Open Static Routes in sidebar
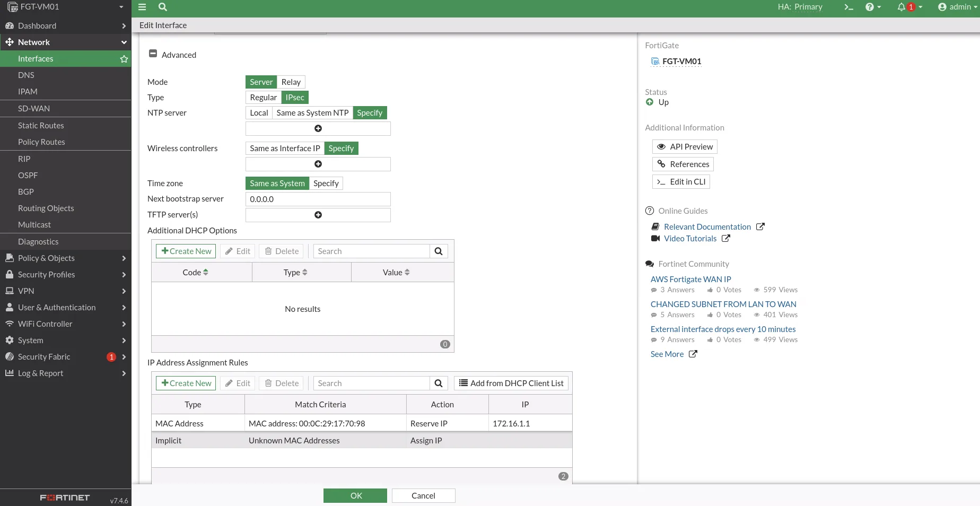Image resolution: width=980 pixels, height=506 pixels. point(41,126)
